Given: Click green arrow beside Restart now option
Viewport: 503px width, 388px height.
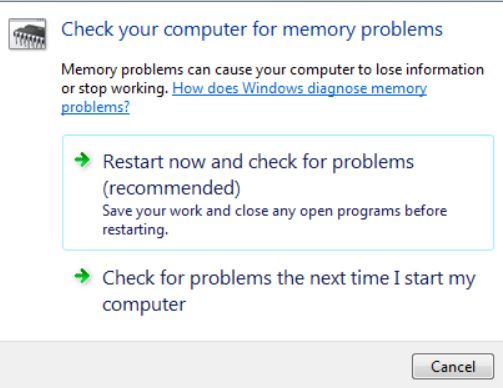Looking at the screenshot, I should pyautogui.click(x=82, y=160).
